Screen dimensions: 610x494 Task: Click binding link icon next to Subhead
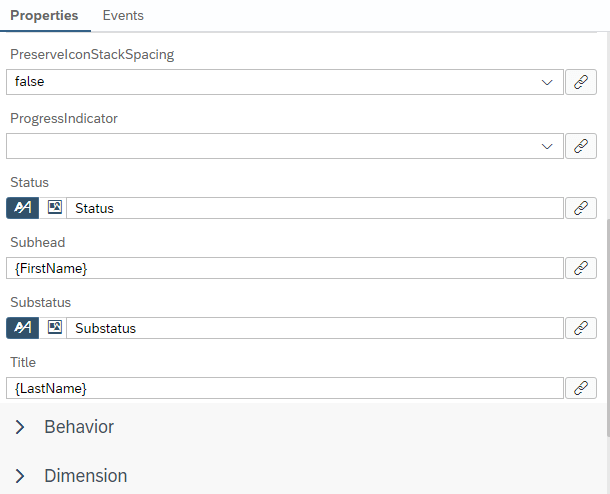[581, 268]
